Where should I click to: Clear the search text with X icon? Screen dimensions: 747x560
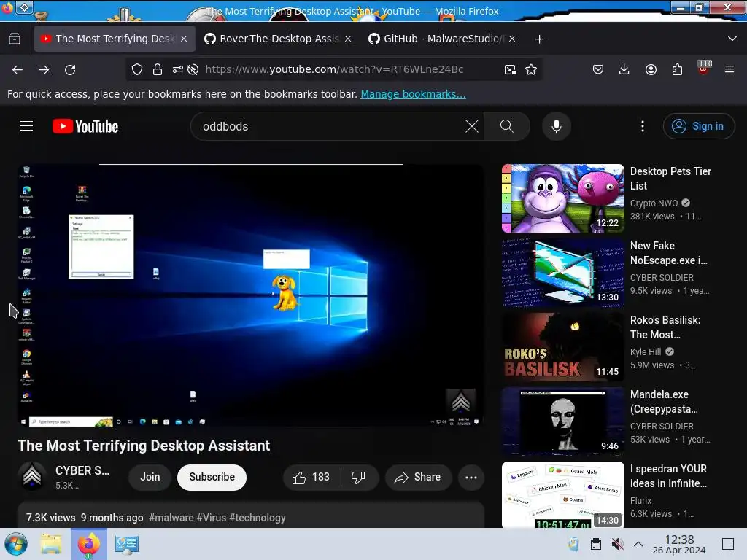[x=472, y=126]
